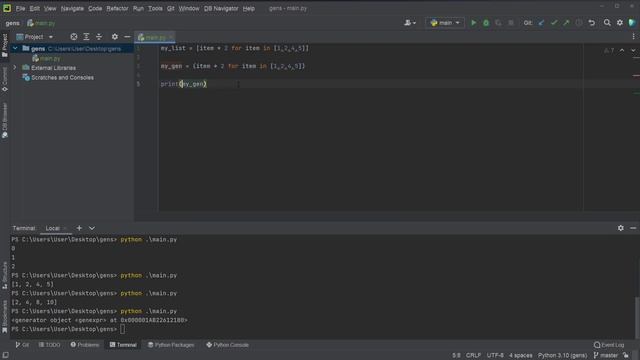Run the main configuration
640x360 pixels.
click(473, 23)
